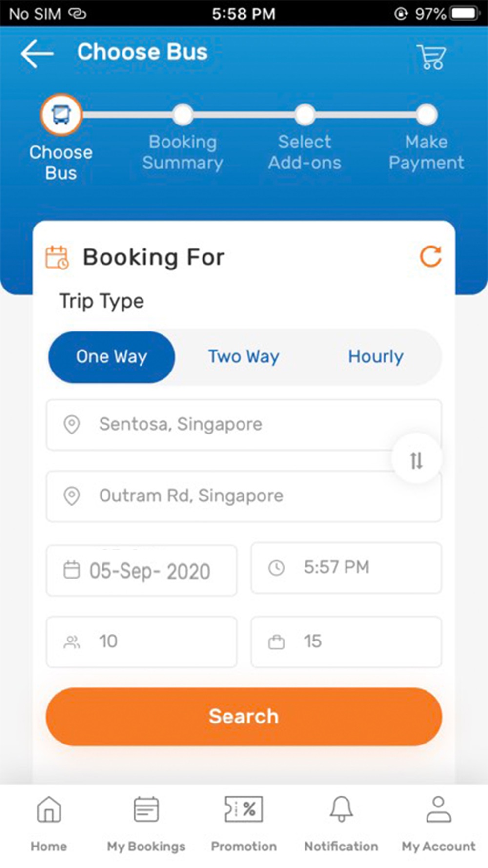
Task: Edit the Sentosa, Singapore pickup field
Action: click(220, 424)
